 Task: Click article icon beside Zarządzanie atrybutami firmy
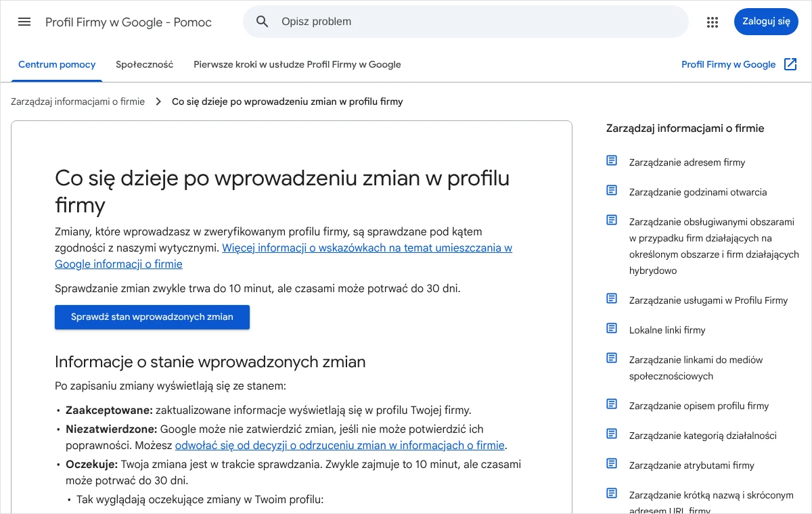tap(612, 464)
